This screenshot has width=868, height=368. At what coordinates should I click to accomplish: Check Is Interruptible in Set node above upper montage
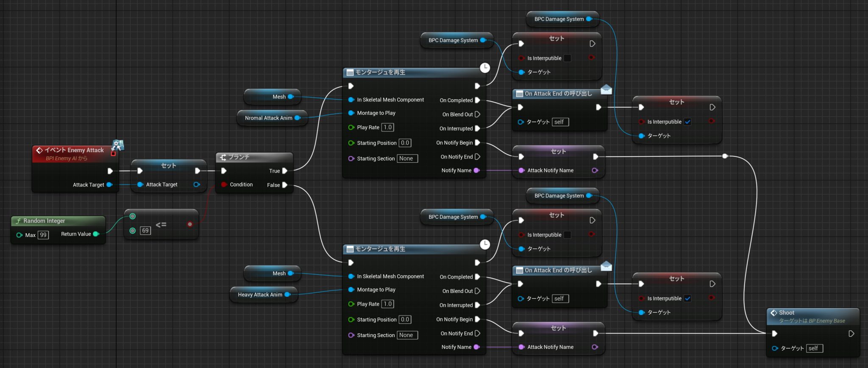(568, 58)
